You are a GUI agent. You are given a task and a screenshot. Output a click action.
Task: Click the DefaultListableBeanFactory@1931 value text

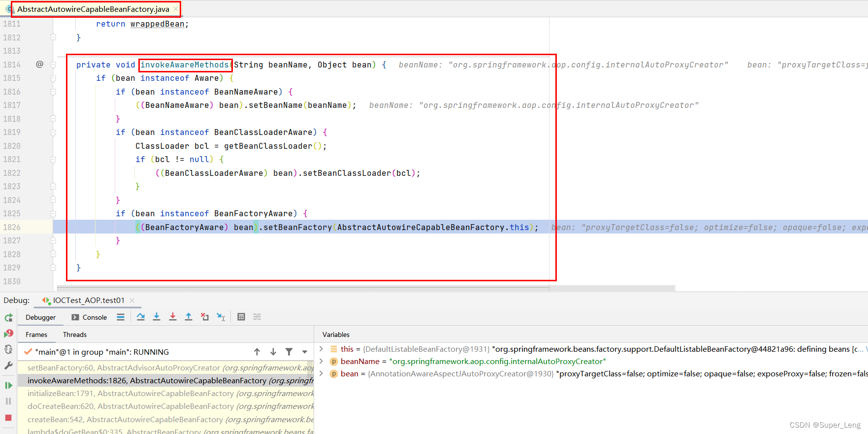coord(426,349)
